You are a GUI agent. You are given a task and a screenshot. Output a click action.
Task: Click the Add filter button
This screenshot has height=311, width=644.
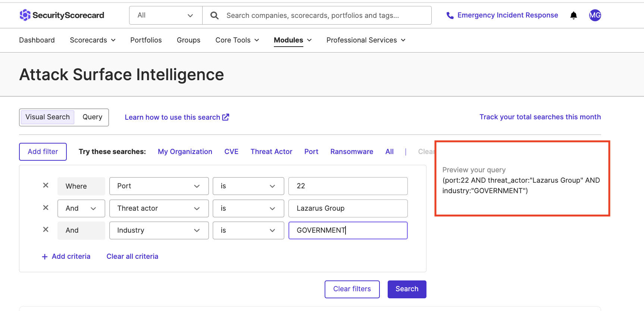point(43,152)
